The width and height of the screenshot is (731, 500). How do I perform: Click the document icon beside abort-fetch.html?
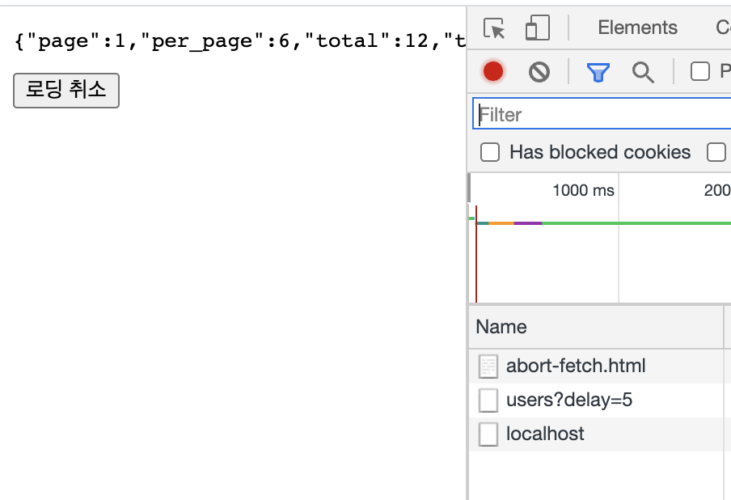pos(488,366)
